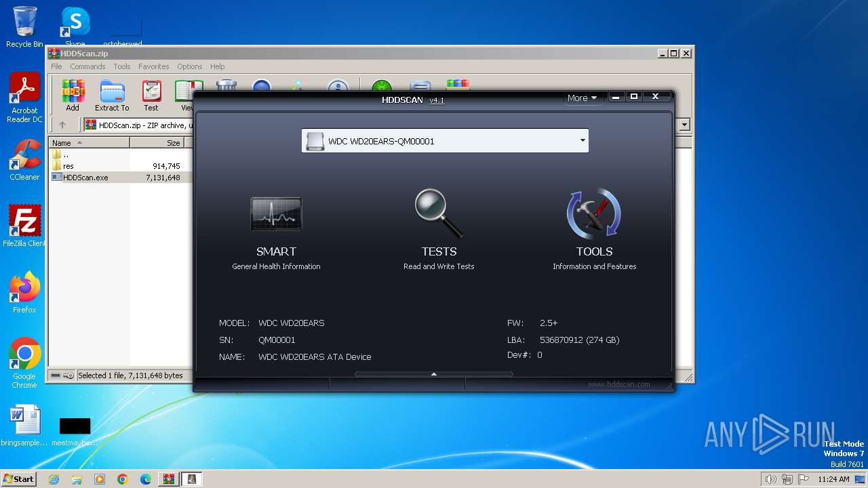Open the meetmaybe desktop file
868x488 pixels.
point(75,431)
